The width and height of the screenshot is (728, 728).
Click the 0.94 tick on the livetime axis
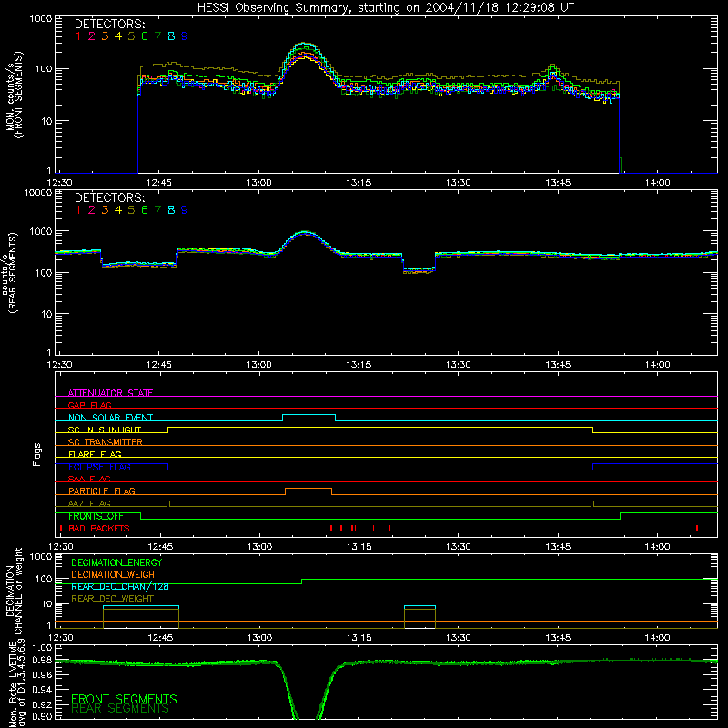42,688
